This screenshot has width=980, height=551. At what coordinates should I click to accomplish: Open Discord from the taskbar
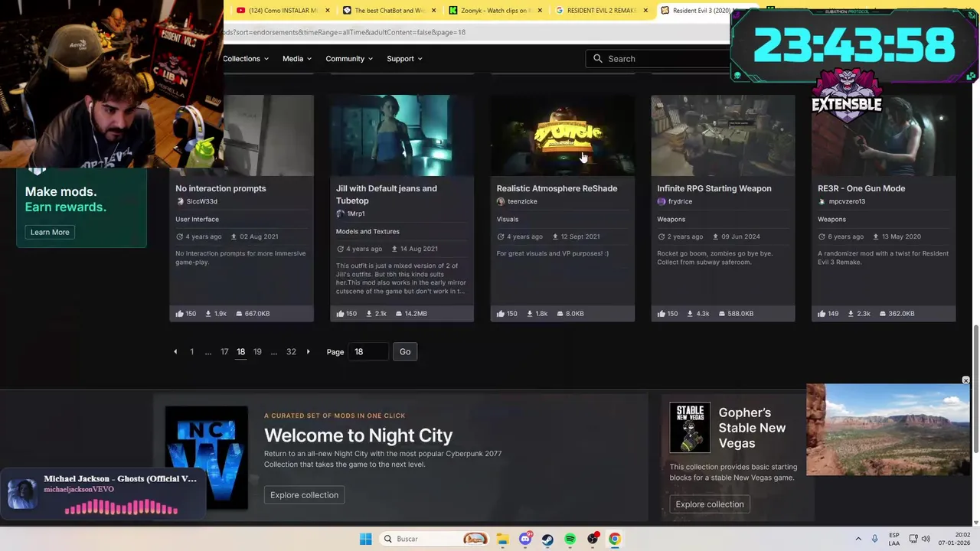pyautogui.click(x=525, y=539)
